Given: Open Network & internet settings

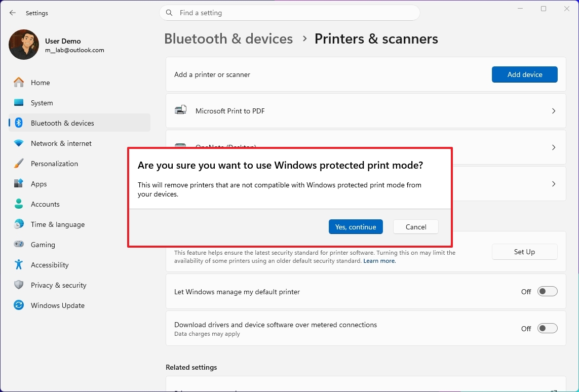Looking at the screenshot, I should [x=62, y=143].
